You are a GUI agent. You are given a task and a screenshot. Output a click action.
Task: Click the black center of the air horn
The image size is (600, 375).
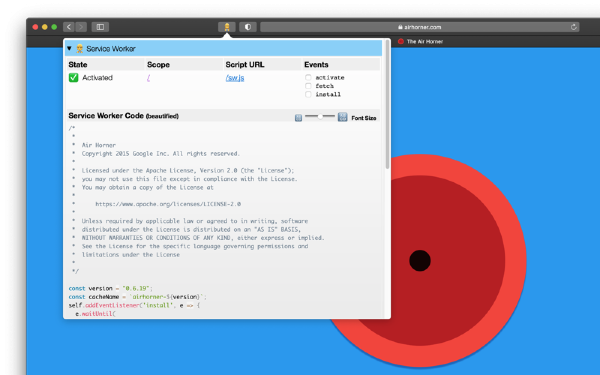[420, 261]
